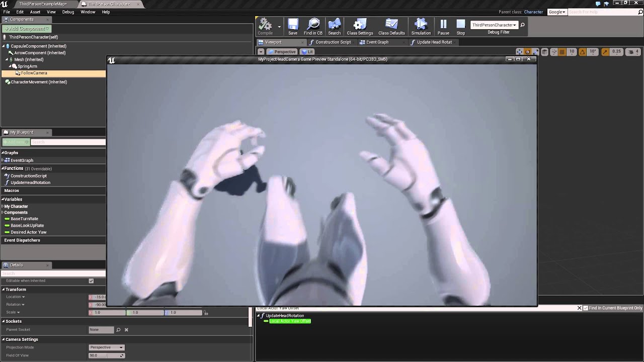The image size is (644, 362).
Task: Click the Scale X value slider
Action: (107, 313)
